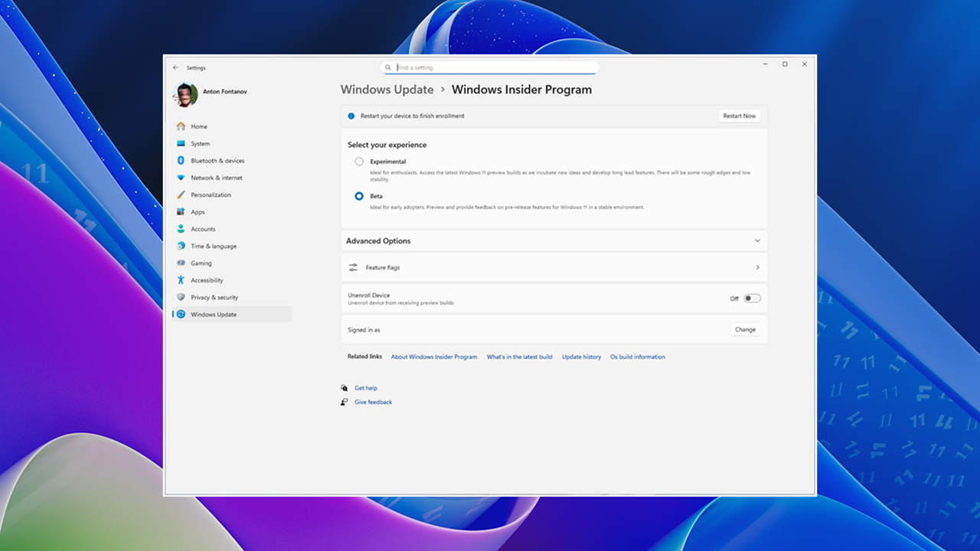Click the Feature flags label text
This screenshot has height=551, width=980.
pyautogui.click(x=383, y=267)
